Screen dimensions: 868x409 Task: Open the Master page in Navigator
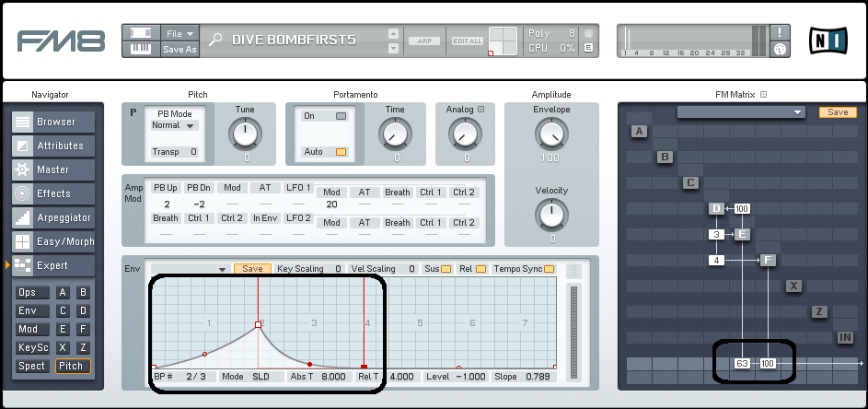(x=55, y=169)
